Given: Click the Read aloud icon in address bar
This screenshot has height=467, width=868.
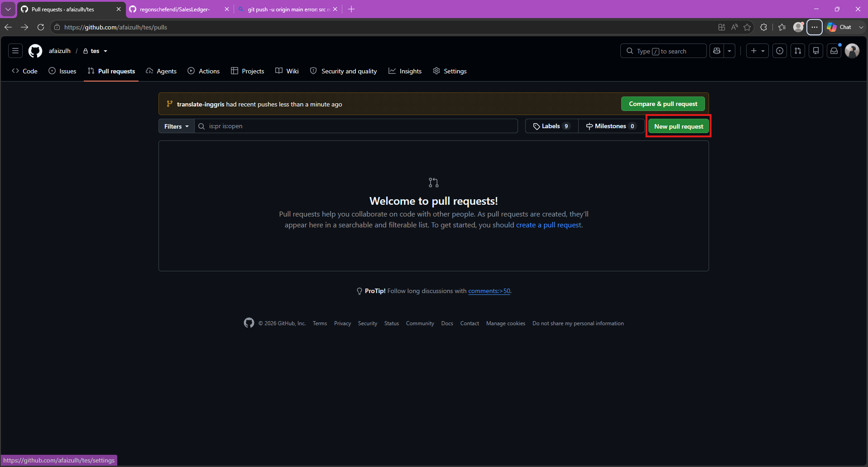Looking at the screenshot, I should click(x=734, y=27).
